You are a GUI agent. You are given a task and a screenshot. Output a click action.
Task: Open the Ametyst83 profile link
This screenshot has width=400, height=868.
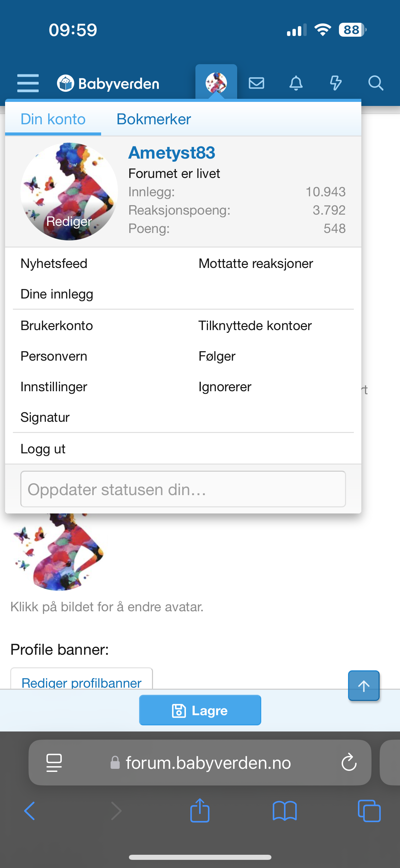point(172,153)
